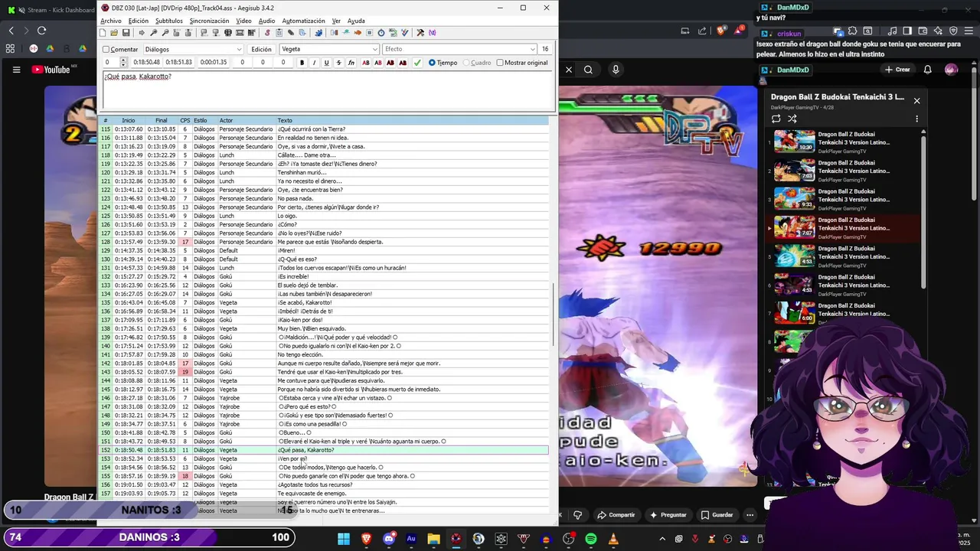Click the subtitle text edit box

click(328, 91)
